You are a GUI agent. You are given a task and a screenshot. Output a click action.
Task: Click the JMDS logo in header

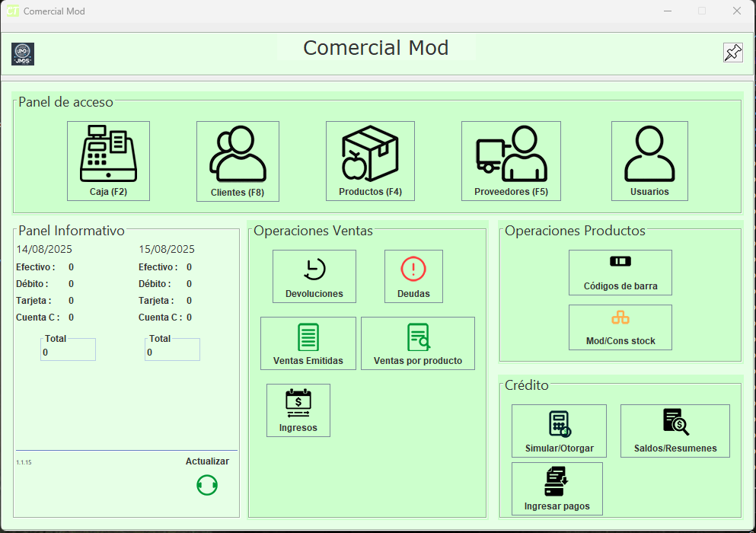click(23, 54)
